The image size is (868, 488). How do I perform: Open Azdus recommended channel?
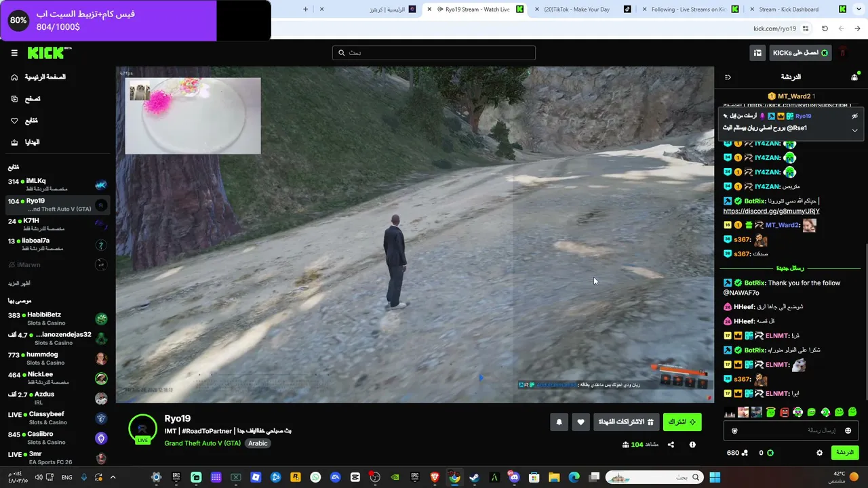click(57, 398)
